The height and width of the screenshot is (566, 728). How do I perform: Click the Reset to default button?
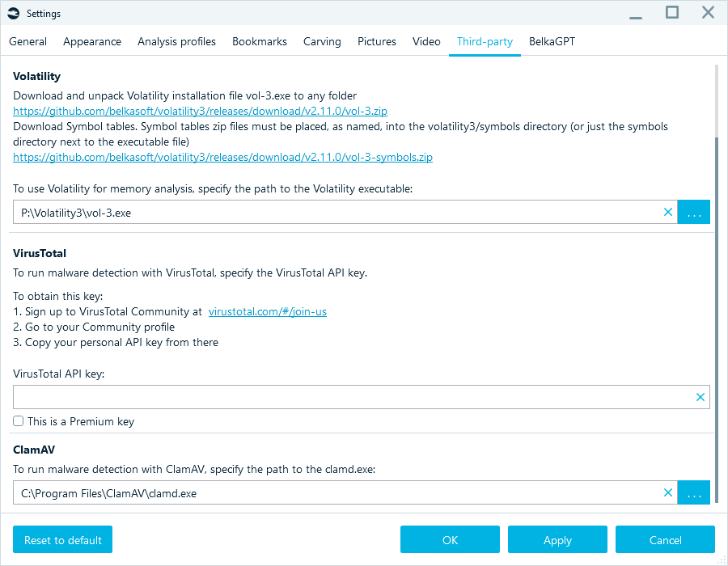[62, 539]
